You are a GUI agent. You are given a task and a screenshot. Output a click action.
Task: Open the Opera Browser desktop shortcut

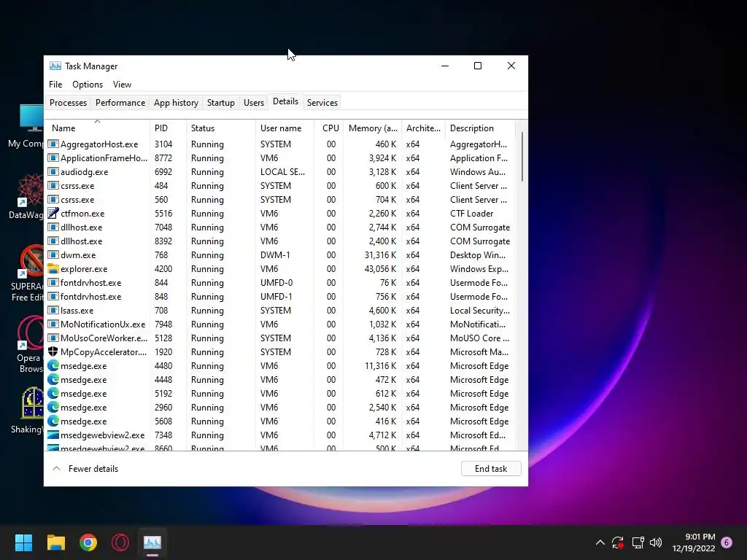[x=29, y=344]
